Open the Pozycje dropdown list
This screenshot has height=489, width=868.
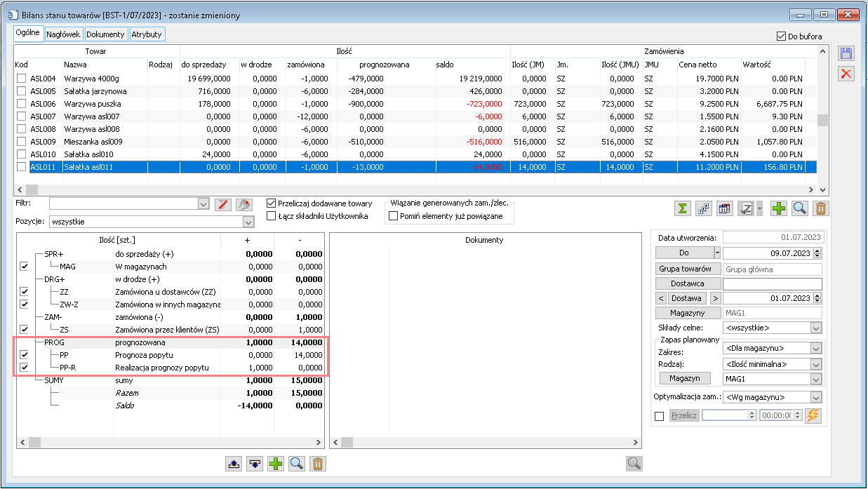pos(248,222)
